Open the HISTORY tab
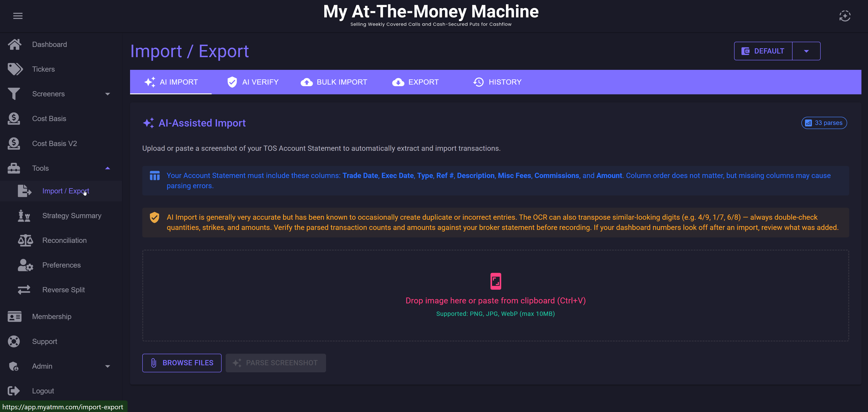 point(497,82)
